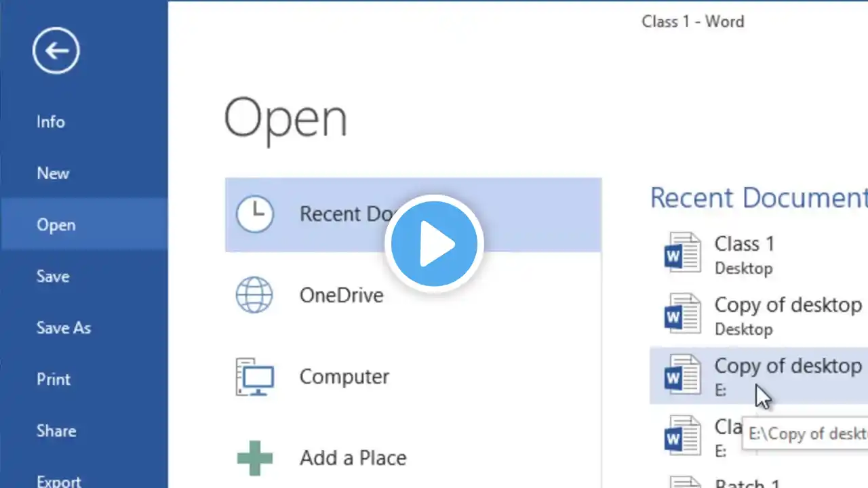Image resolution: width=868 pixels, height=488 pixels.
Task: Open Copy of desktop stored on Desktop
Action: click(759, 315)
